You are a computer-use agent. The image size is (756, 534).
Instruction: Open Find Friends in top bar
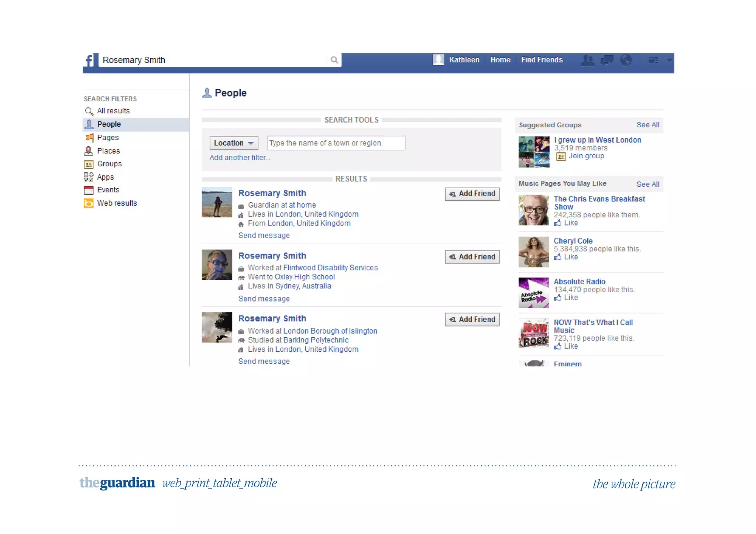click(542, 60)
